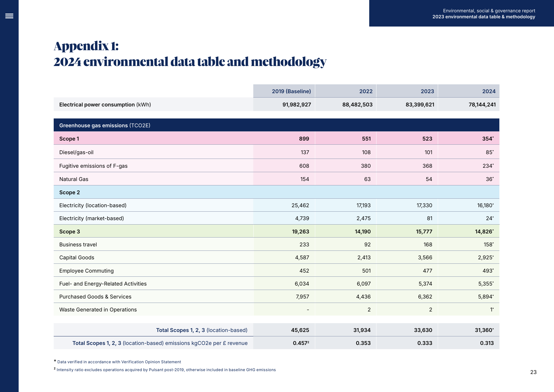Select the Scope 3 row label
This screenshot has height=392, width=554.
[69, 232]
